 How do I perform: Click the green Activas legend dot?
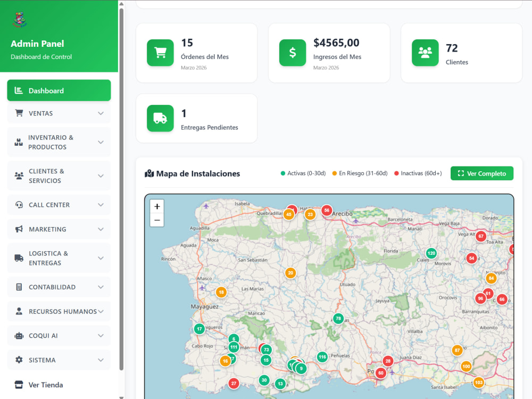(x=283, y=173)
